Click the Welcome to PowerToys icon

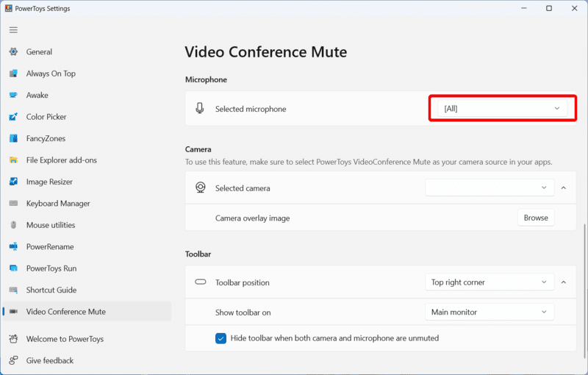coord(13,339)
